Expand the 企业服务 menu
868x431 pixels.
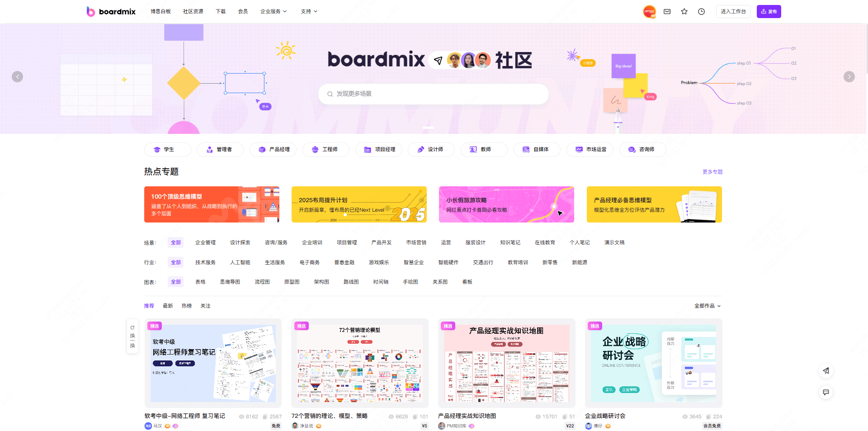274,11
